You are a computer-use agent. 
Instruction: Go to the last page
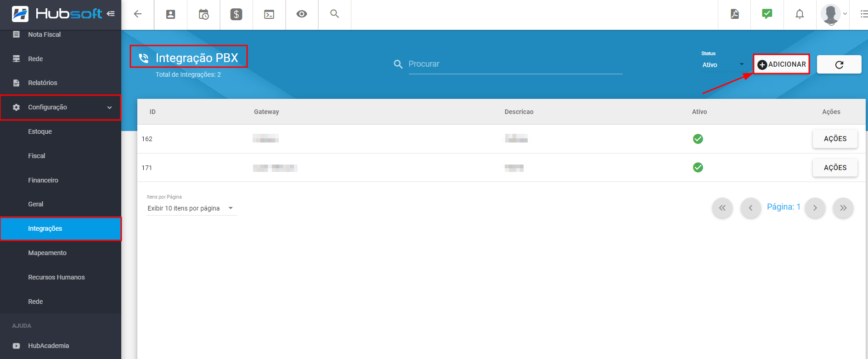[x=843, y=208]
